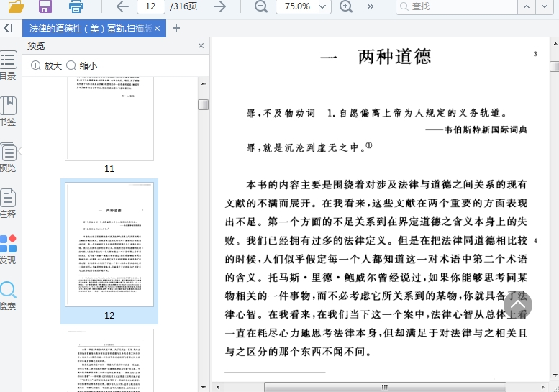559x392 pixels.
Task: Zoom out with the minus magnifier icon
Action: [x=261, y=6]
